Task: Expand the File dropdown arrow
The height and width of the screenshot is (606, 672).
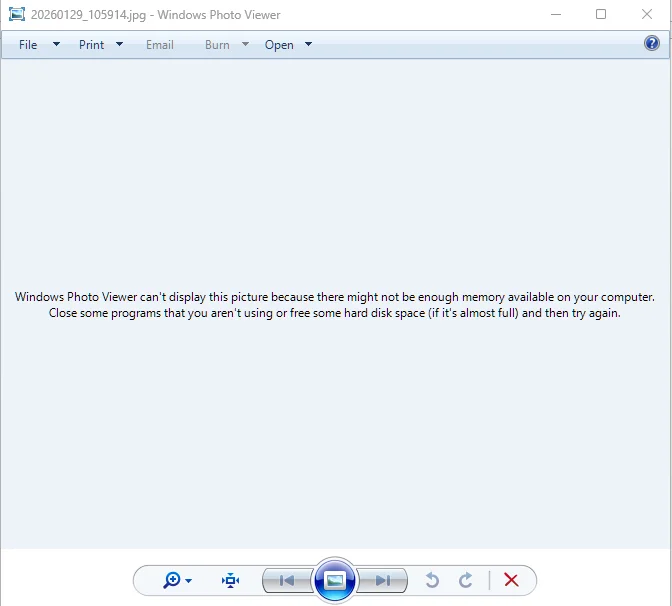Action: (x=56, y=44)
